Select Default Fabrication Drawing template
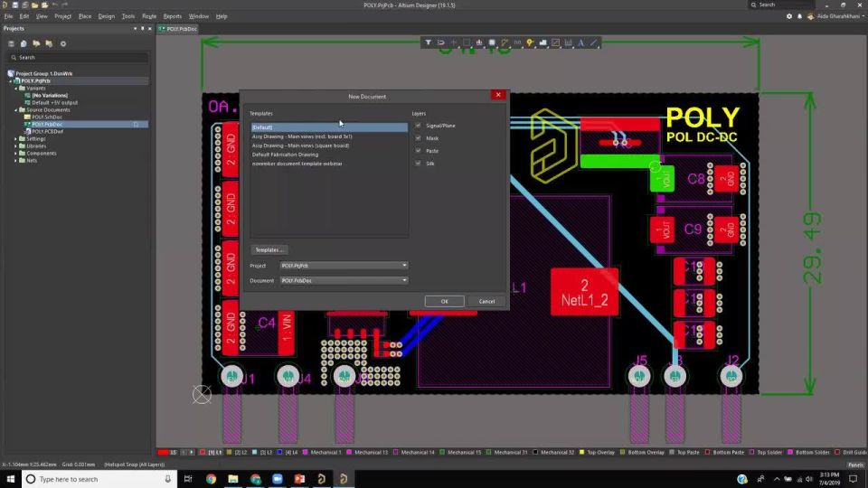This screenshot has width=868, height=488. (x=285, y=155)
